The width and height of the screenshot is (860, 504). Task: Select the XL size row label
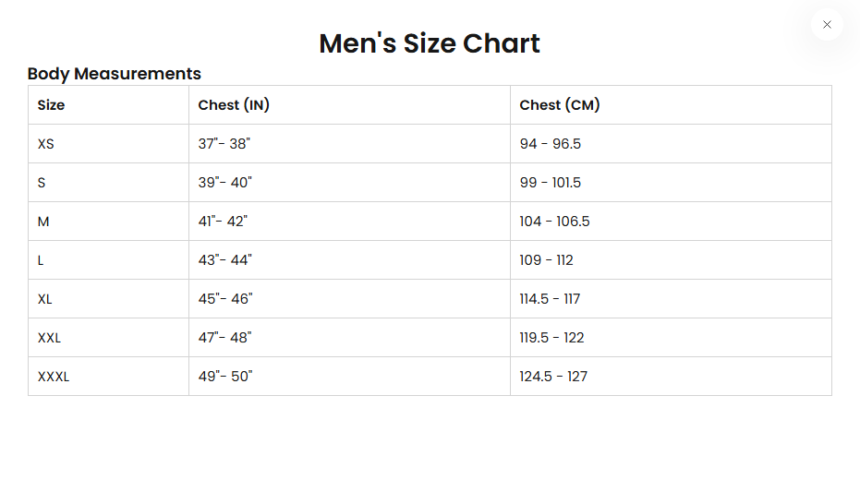45,299
